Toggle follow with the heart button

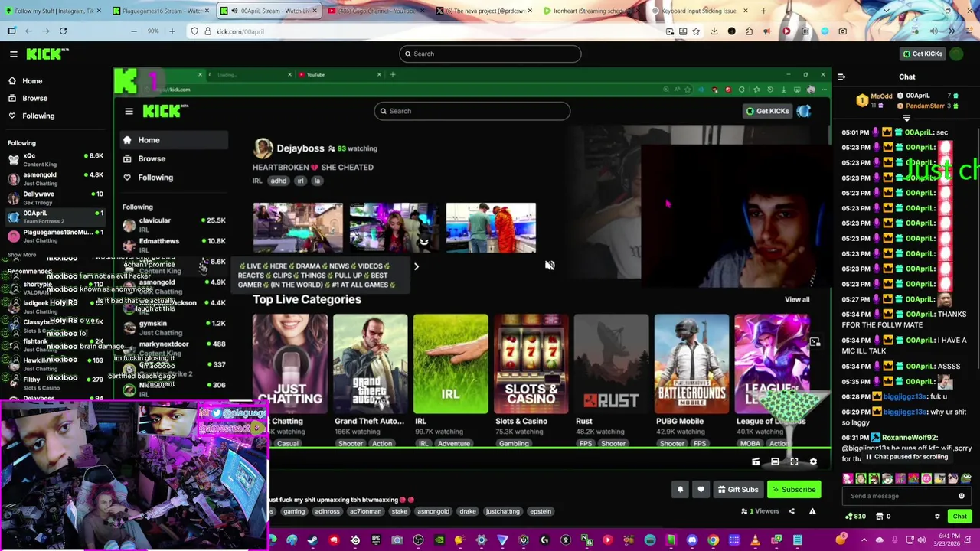tap(701, 490)
